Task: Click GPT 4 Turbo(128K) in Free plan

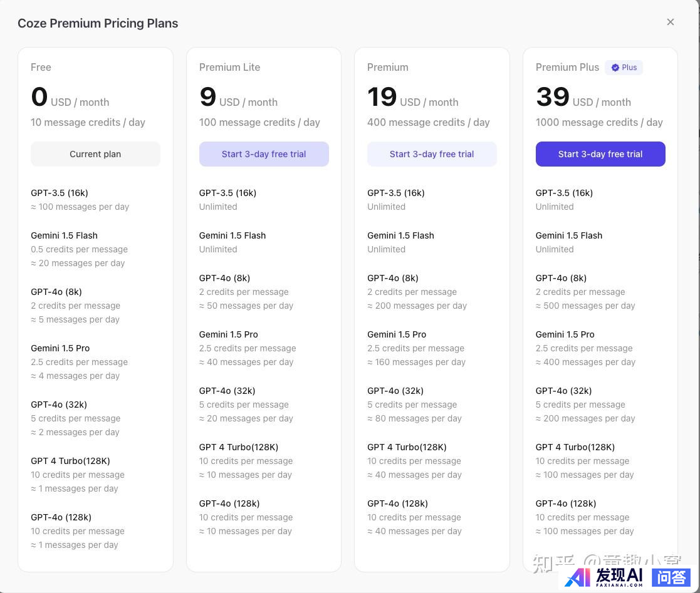Action: (x=70, y=461)
